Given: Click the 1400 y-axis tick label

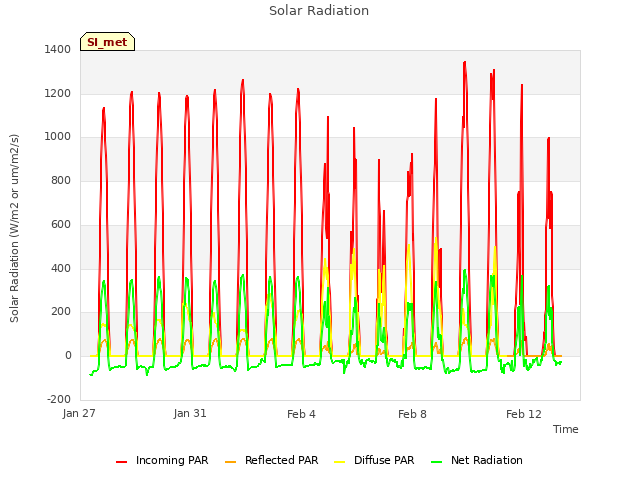Looking at the screenshot, I should pyautogui.click(x=58, y=49).
